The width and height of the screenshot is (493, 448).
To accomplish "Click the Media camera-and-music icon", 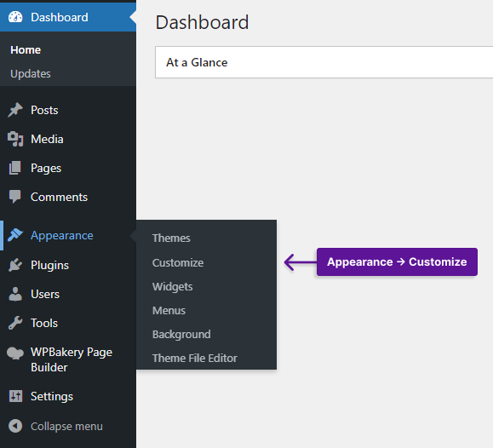I will pyautogui.click(x=15, y=139).
